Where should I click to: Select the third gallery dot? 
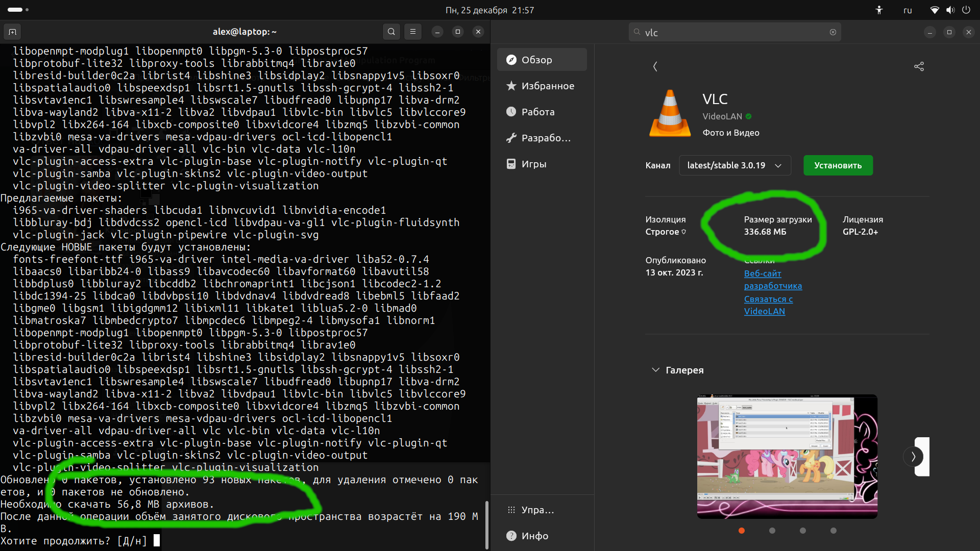(x=803, y=531)
